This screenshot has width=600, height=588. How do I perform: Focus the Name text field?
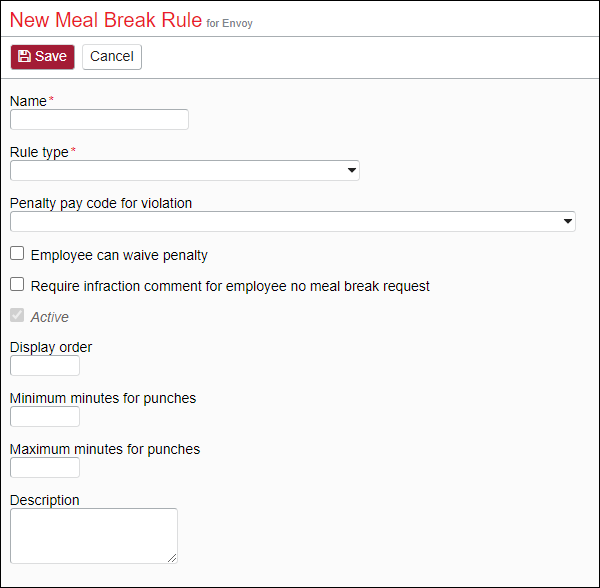click(99, 120)
